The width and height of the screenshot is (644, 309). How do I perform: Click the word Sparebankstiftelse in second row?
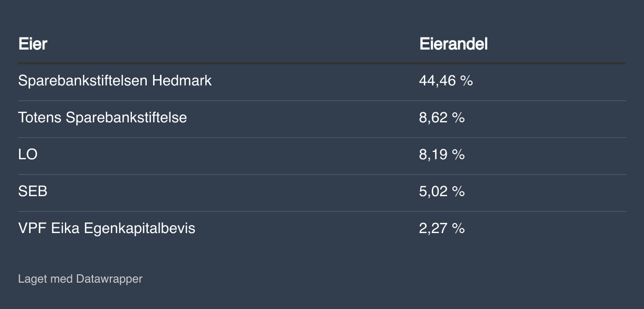(126, 117)
